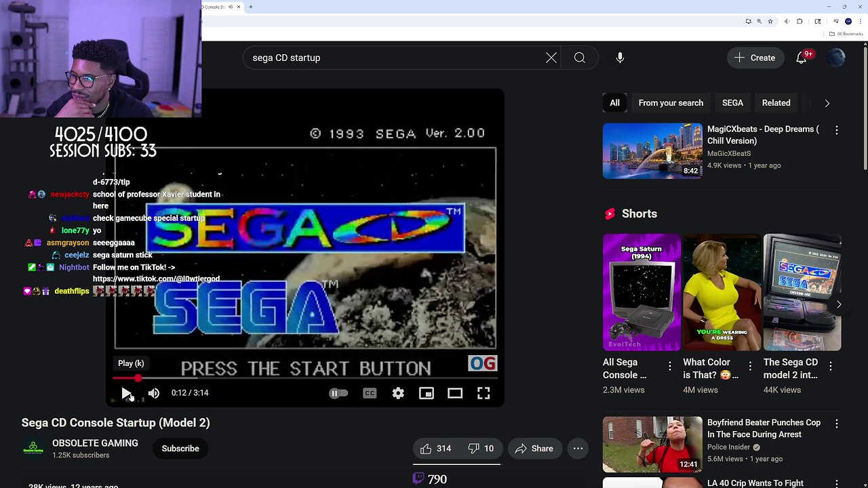Viewport: 868px width, 488px height.
Task: Enter fullscreen video mode
Action: coord(484,393)
